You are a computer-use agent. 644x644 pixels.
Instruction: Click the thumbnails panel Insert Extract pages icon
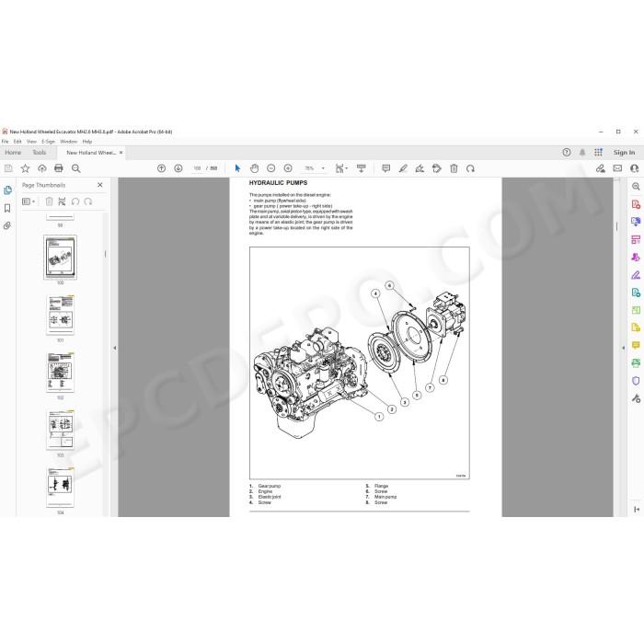(62, 201)
